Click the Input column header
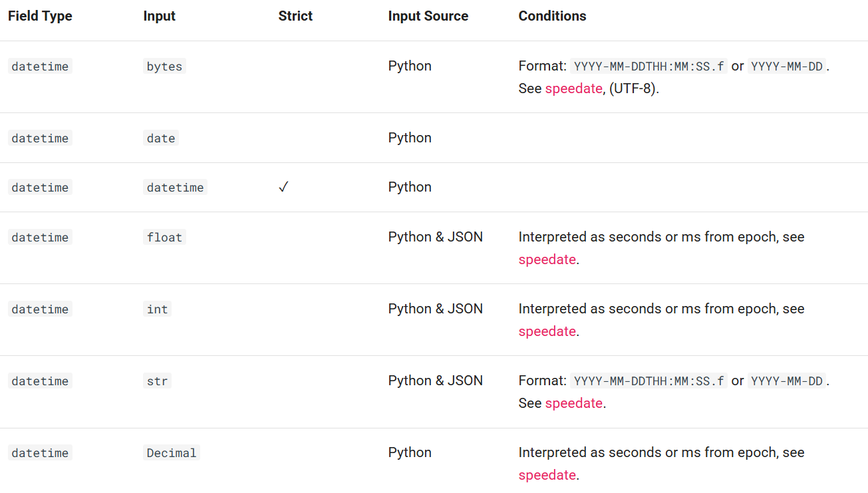Viewport: 868px width, 493px height. point(159,15)
